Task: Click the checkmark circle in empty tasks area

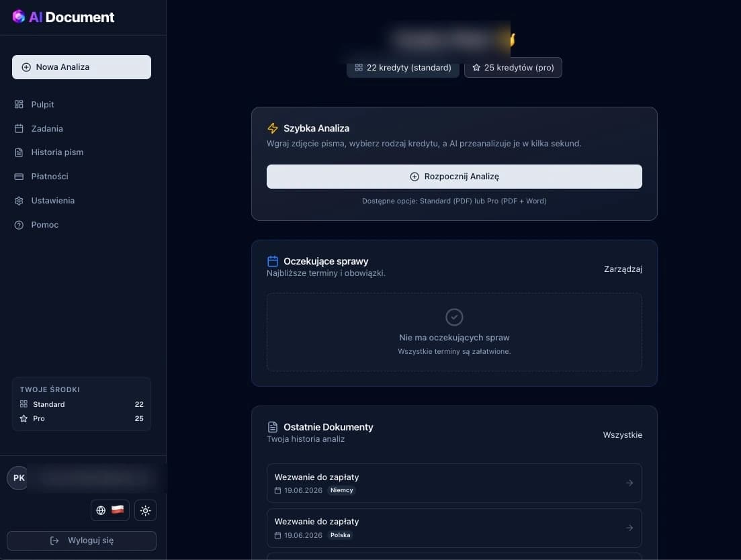Action: coord(454,317)
